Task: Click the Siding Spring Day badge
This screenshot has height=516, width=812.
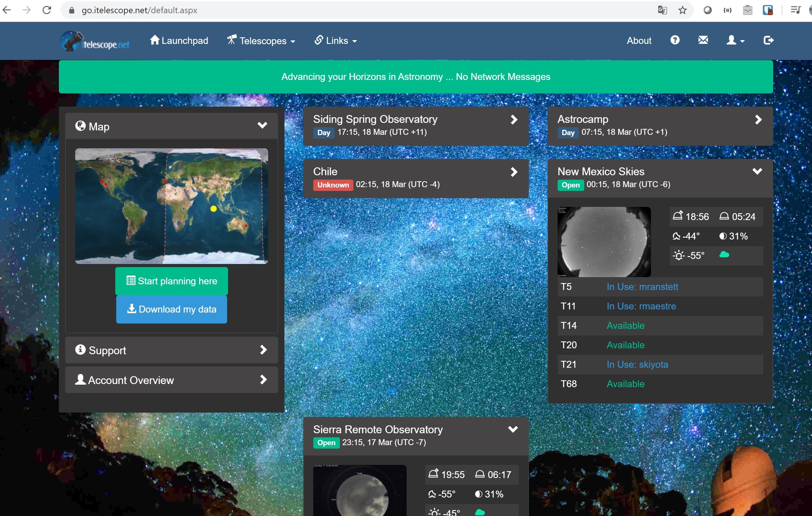Action: (323, 133)
